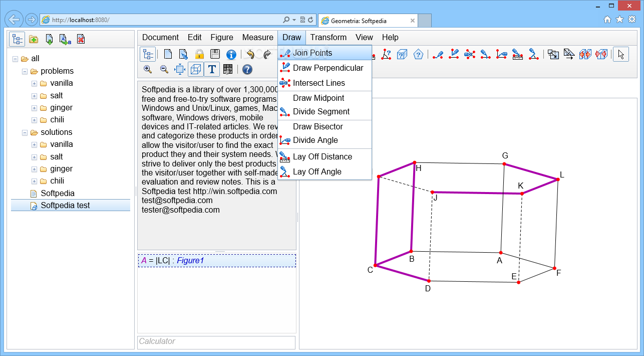Expand the vanilla folder under solutions
This screenshot has width=644, height=356.
(x=34, y=144)
